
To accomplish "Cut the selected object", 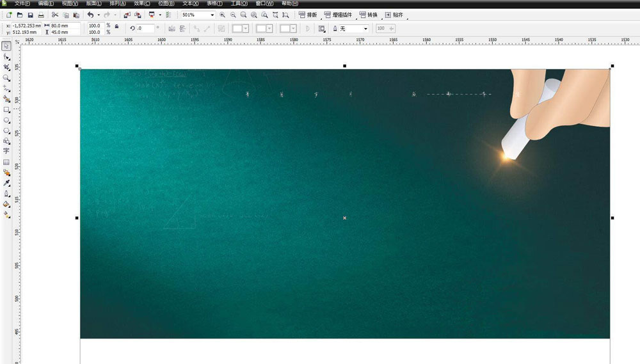I will 55,15.
